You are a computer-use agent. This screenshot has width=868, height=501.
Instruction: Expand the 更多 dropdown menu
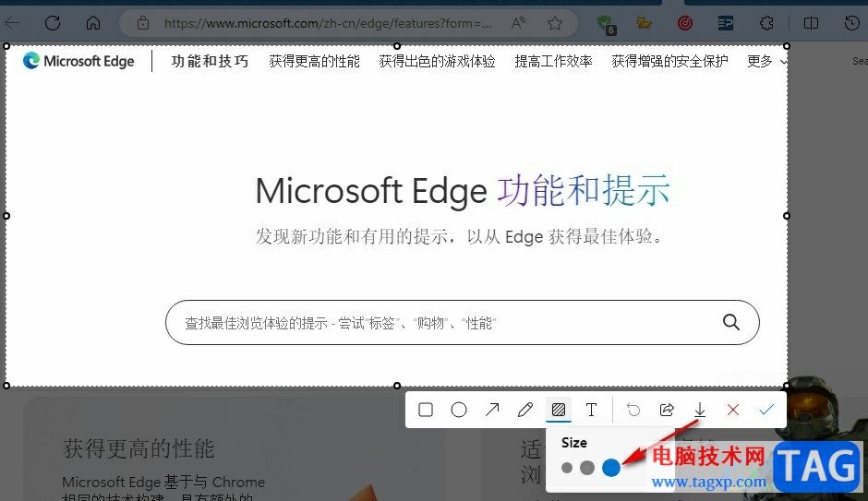(x=766, y=61)
